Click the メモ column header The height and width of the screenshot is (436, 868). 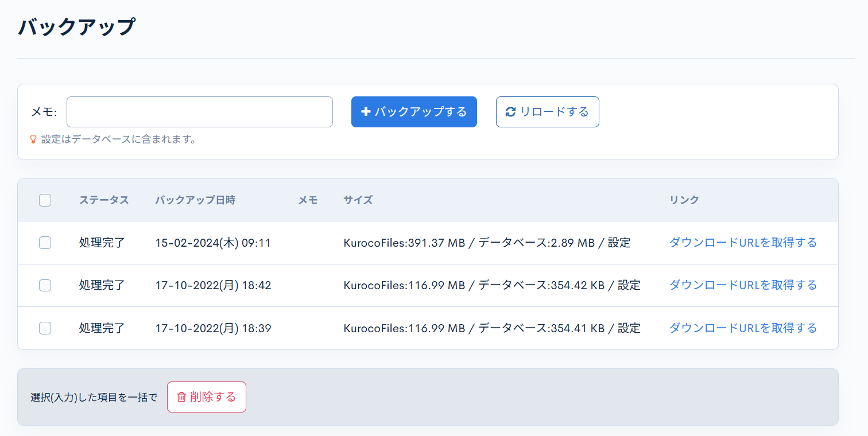(308, 200)
